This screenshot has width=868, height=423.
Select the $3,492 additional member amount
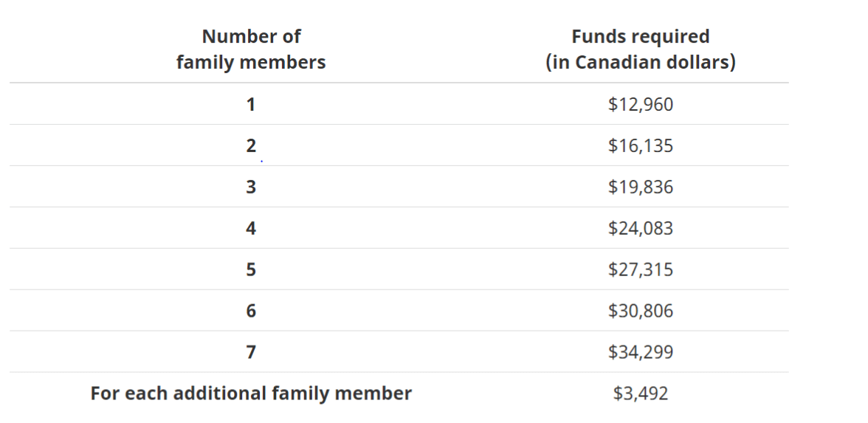[641, 393]
